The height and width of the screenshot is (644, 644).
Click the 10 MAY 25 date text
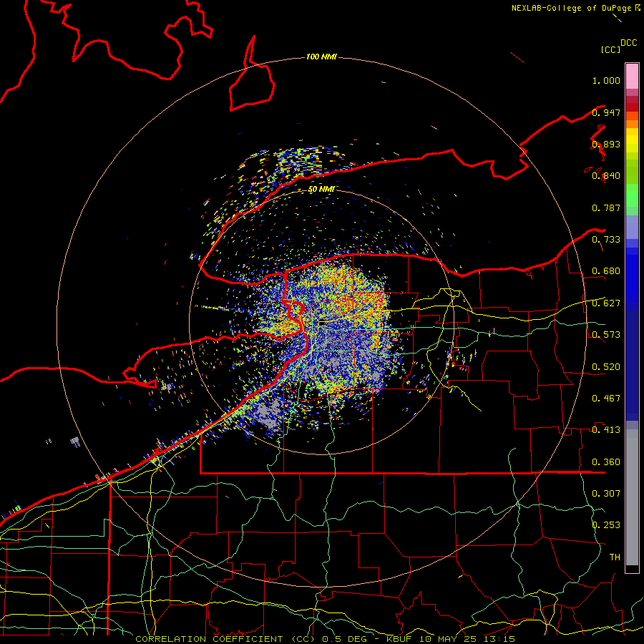tap(447, 639)
